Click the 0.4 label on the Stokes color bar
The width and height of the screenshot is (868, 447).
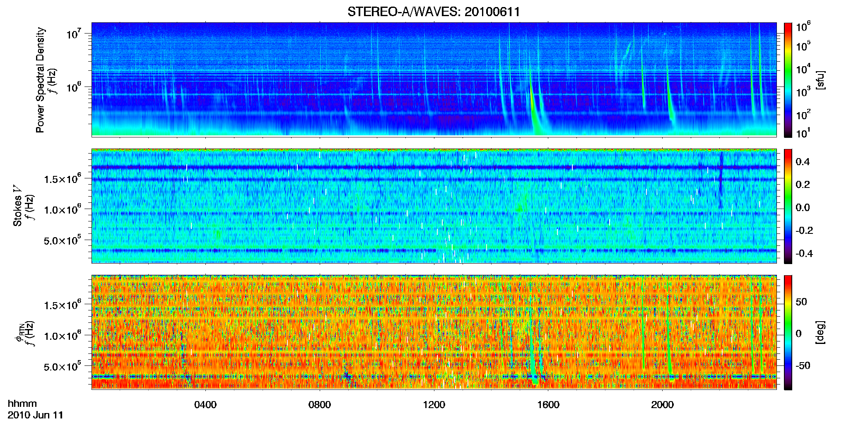coord(803,162)
